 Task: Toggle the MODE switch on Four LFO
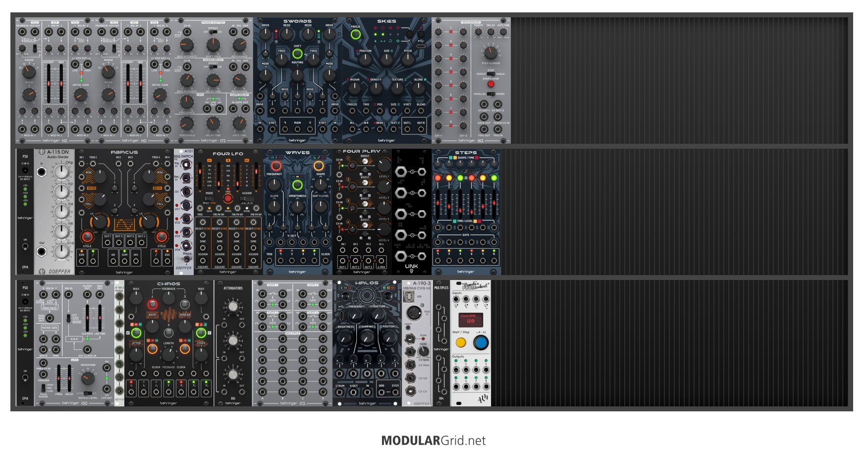[x=210, y=198]
